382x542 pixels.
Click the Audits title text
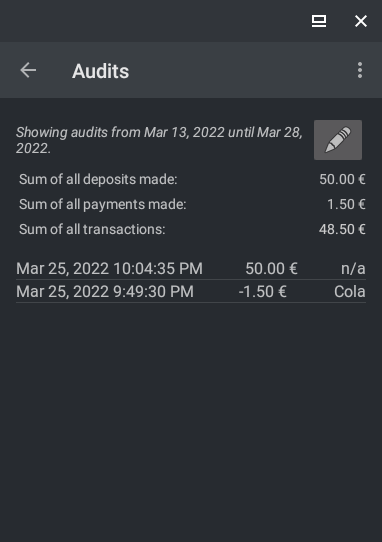[x=100, y=71]
